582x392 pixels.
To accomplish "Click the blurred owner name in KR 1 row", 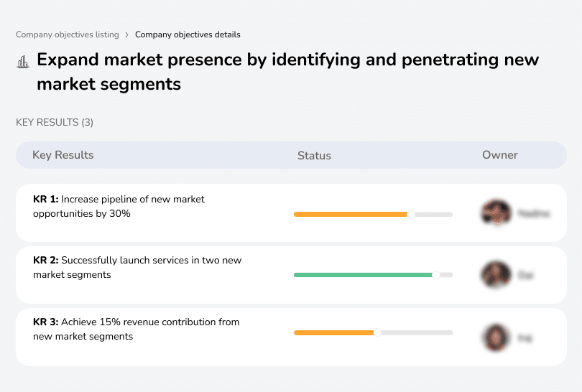I will (x=534, y=214).
